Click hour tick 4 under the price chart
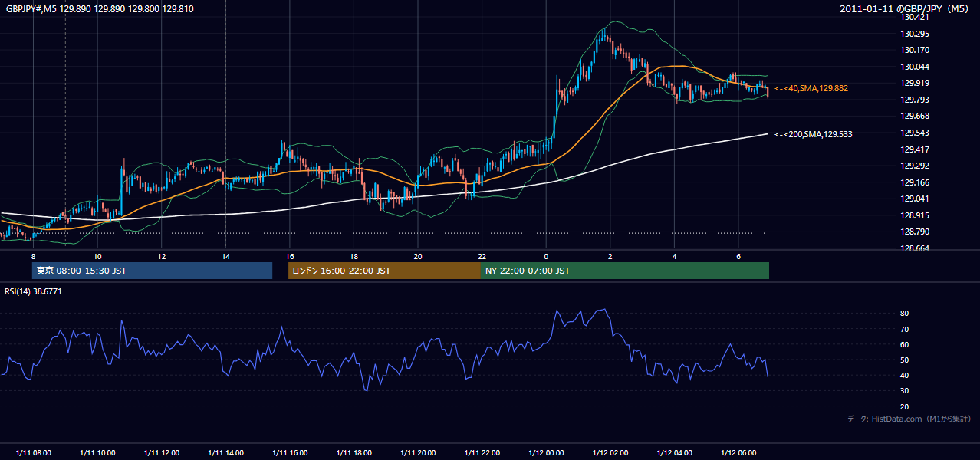Screen dimensions: 980x460 click(x=673, y=255)
